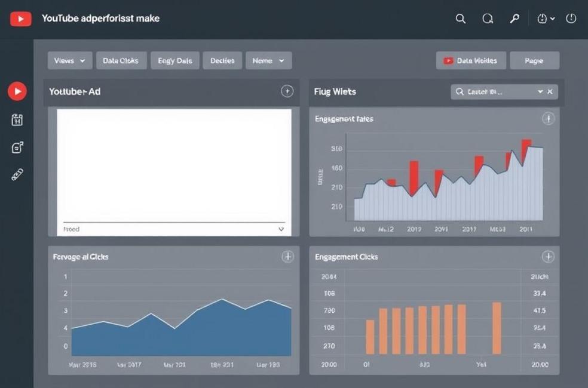Click the YouTube logo in the header
This screenshot has height=388, width=588.
pyautogui.click(x=20, y=18)
